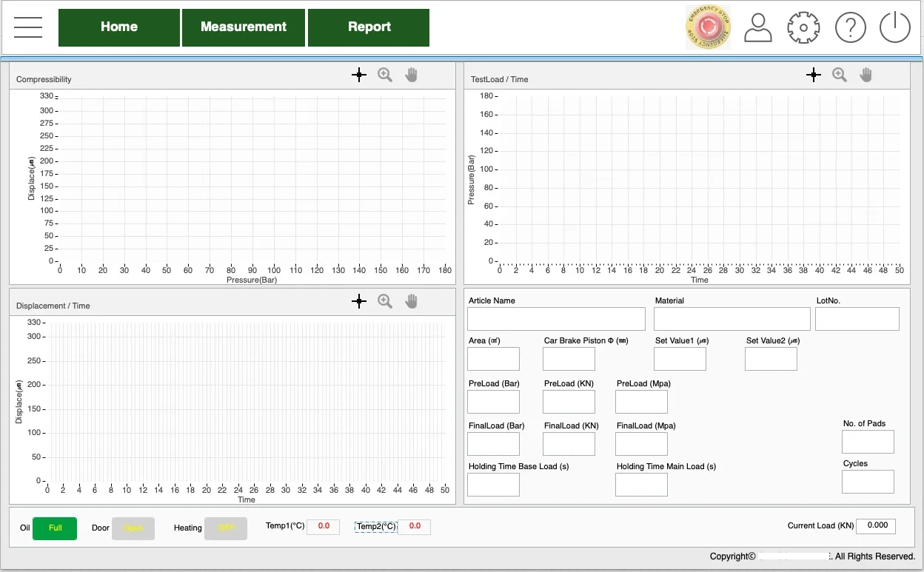Toggle the Heating OFF indicator
This screenshot has height=572, width=924.
point(225,528)
